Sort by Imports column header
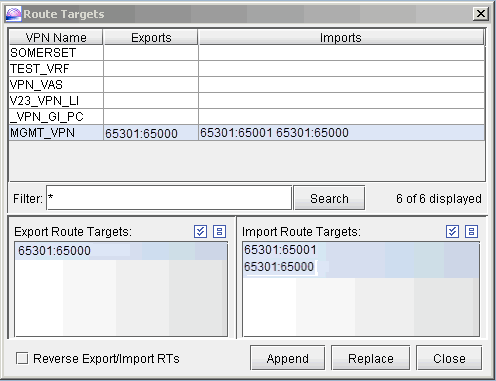 [x=341, y=37]
